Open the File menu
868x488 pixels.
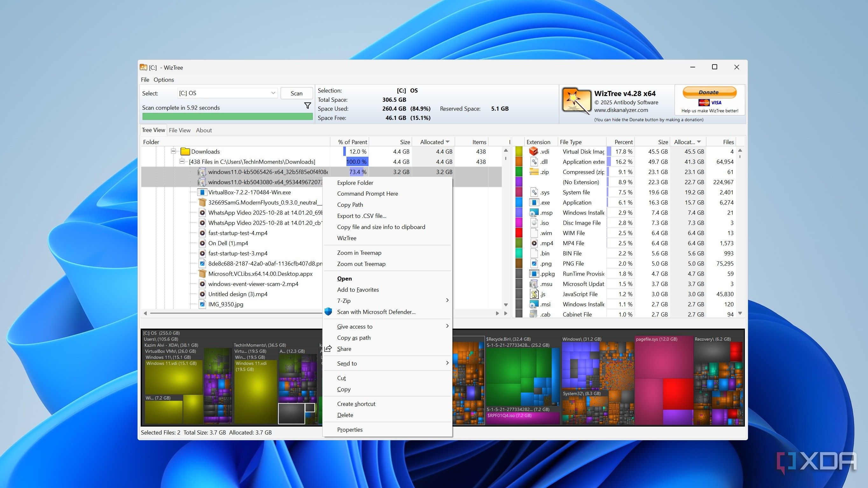(145, 80)
